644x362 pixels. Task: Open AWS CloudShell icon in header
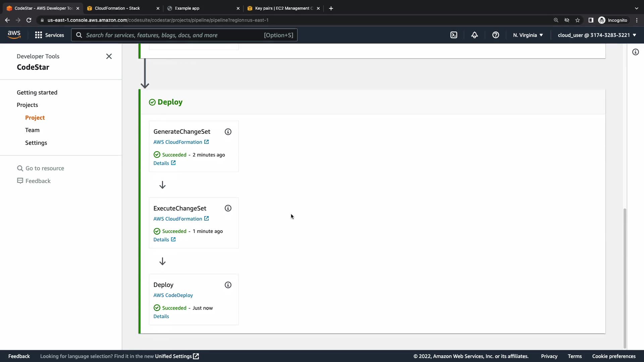(453, 35)
